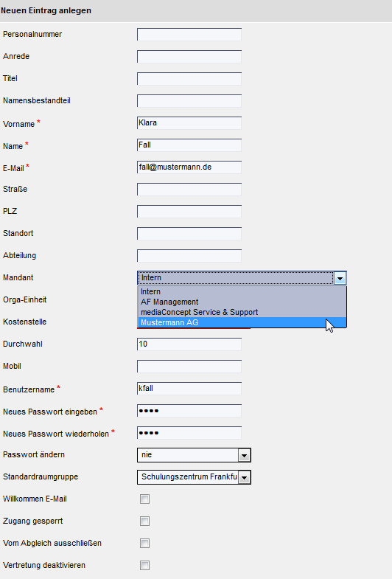
Task: Focus the Vorname field containing Klara
Action: pos(189,123)
